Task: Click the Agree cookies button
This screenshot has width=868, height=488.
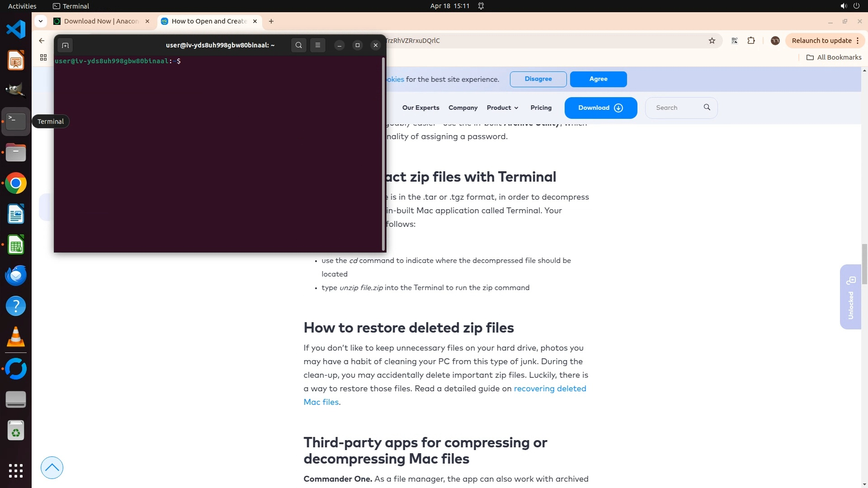Action: point(598,79)
